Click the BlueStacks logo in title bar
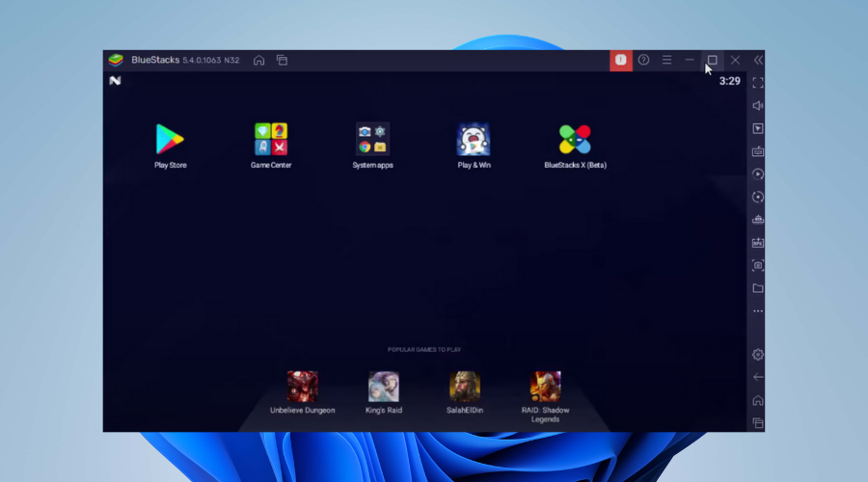The image size is (868, 482). click(116, 60)
